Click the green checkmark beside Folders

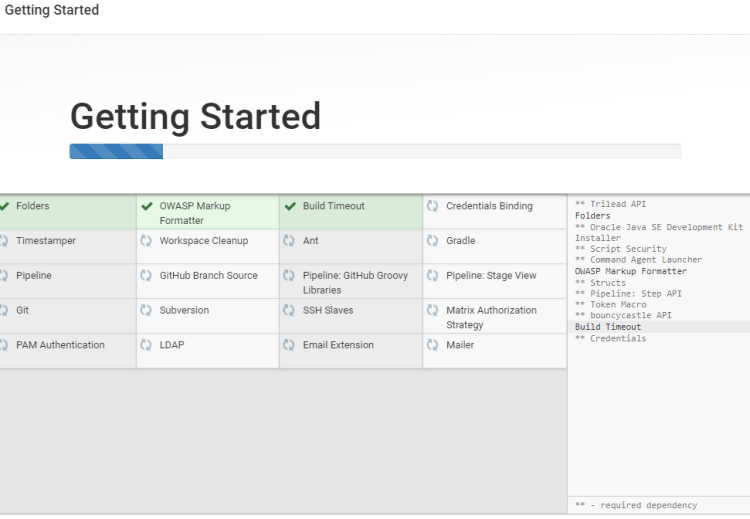4,206
